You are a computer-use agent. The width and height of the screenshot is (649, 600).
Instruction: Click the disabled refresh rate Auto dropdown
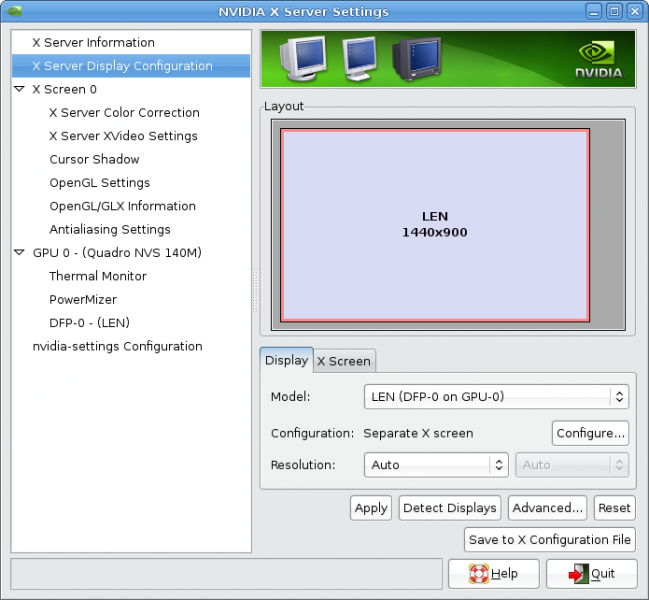point(572,465)
